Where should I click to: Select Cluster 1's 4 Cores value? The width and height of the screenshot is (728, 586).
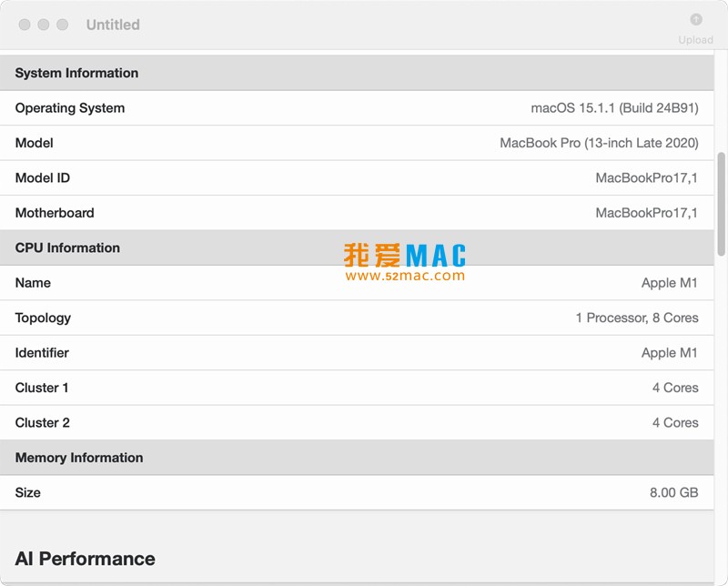[x=675, y=388]
